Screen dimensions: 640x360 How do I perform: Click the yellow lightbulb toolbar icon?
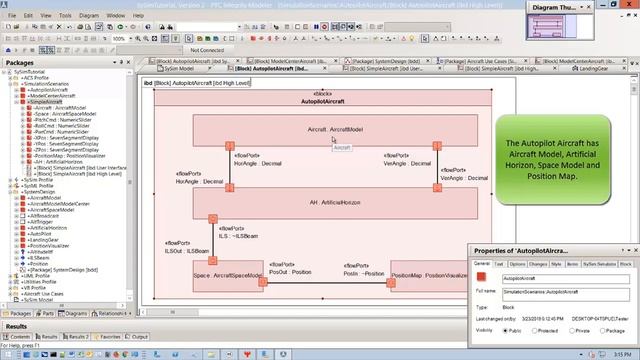tap(412, 39)
